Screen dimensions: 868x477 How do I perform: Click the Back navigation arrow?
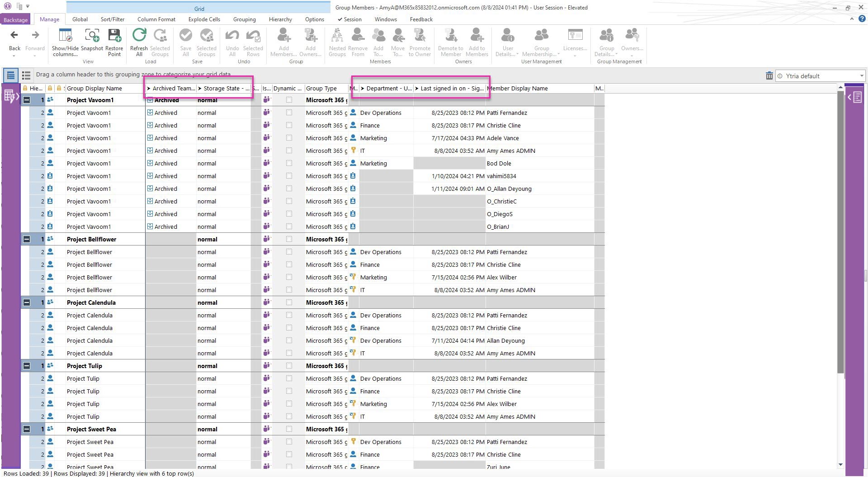[14, 36]
